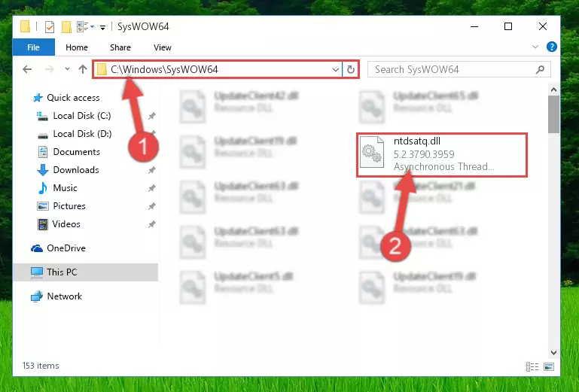Open the Help question mark icon
Viewport: 579px width, 392px height.
point(552,47)
